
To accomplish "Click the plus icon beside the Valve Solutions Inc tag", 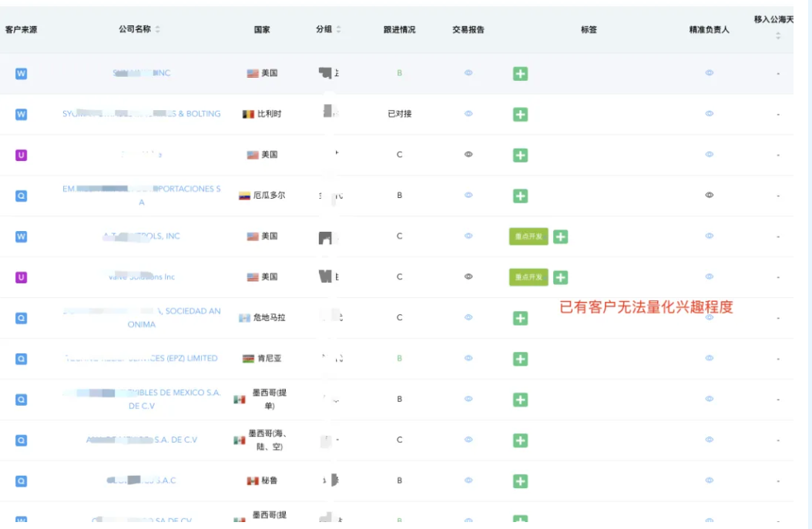I will tap(561, 277).
